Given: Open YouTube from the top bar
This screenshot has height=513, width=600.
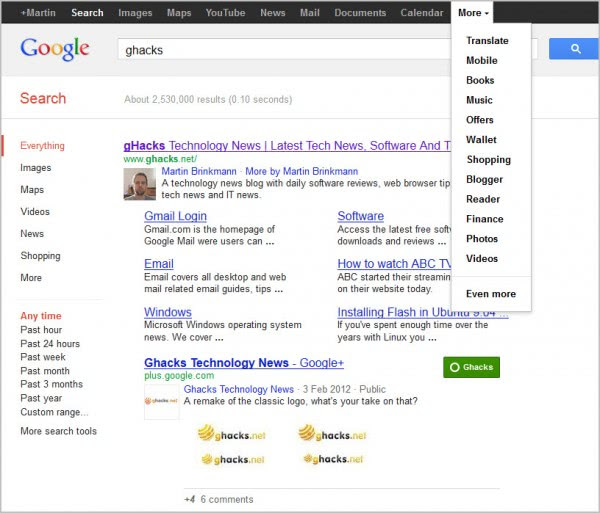Looking at the screenshot, I should (225, 13).
